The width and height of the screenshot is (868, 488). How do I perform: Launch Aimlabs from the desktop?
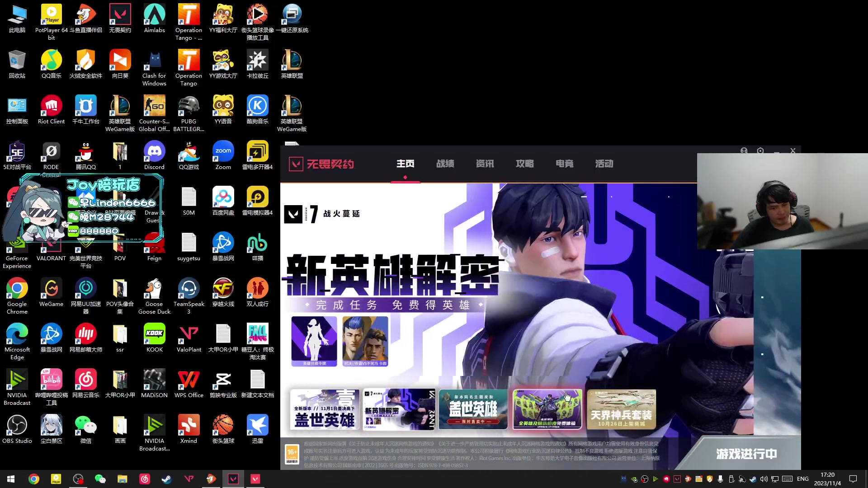[x=154, y=14]
